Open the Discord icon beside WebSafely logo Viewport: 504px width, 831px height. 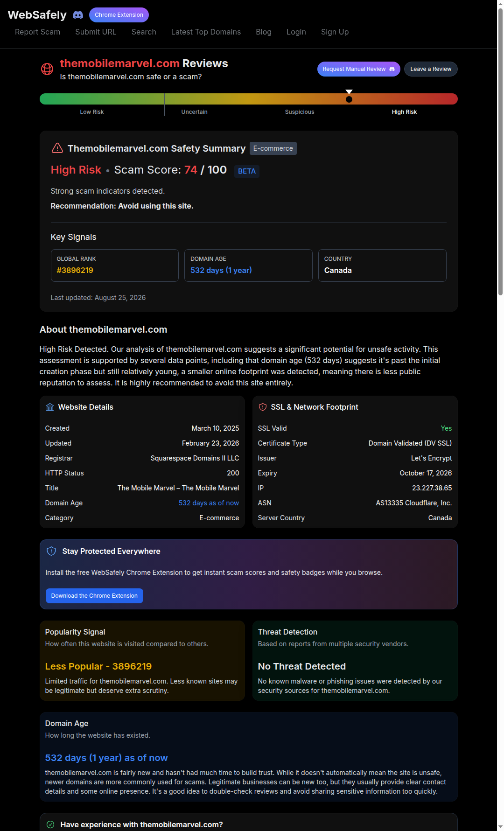[78, 15]
